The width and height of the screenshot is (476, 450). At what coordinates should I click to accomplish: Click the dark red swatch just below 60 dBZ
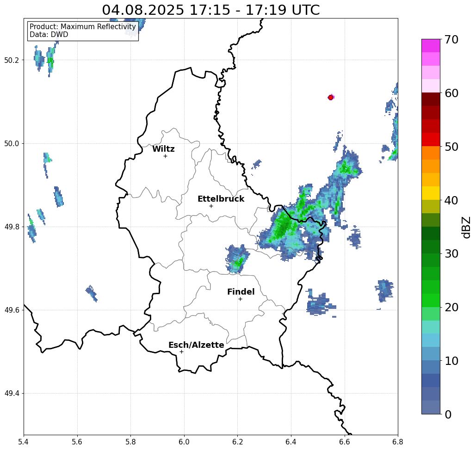[x=431, y=99]
